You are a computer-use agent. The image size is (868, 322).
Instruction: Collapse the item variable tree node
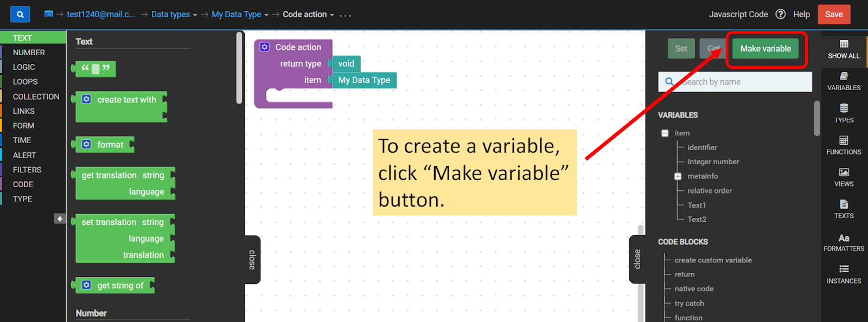(x=665, y=133)
